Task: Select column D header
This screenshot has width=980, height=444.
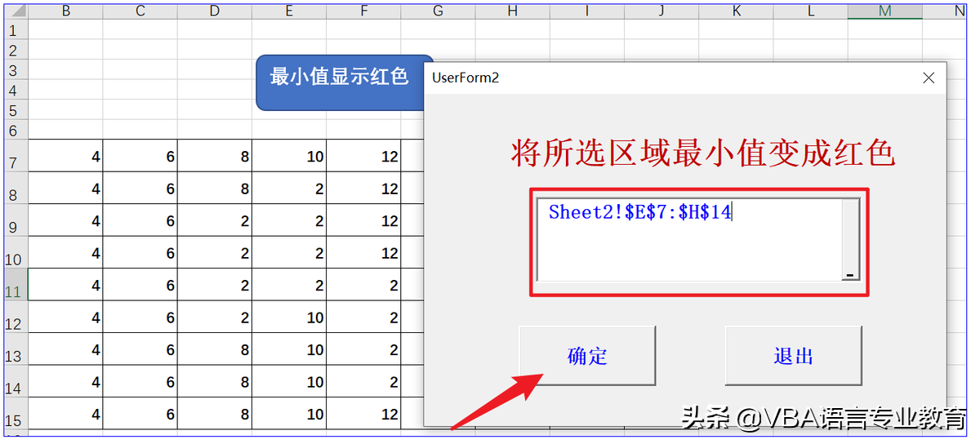Action: pyautogui.click(x=215, y=11)
